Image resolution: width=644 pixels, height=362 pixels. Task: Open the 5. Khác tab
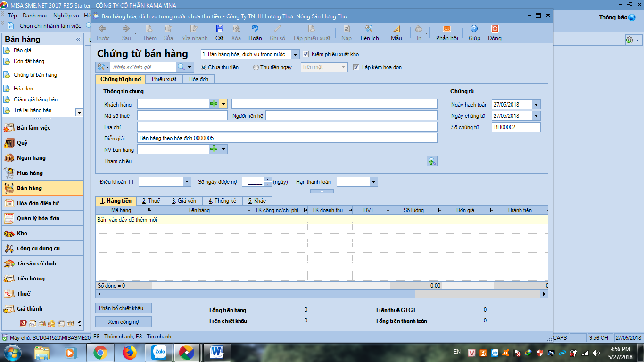tap(257, 201)
